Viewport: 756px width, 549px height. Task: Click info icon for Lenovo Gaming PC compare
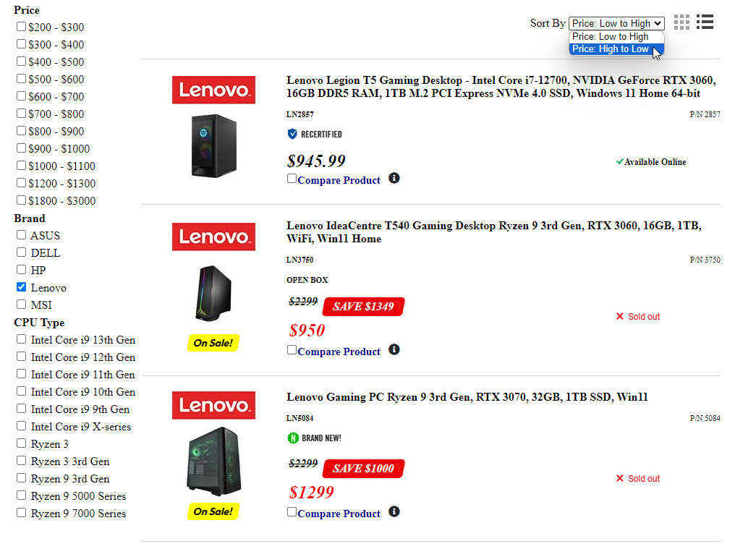coord(394,511)
